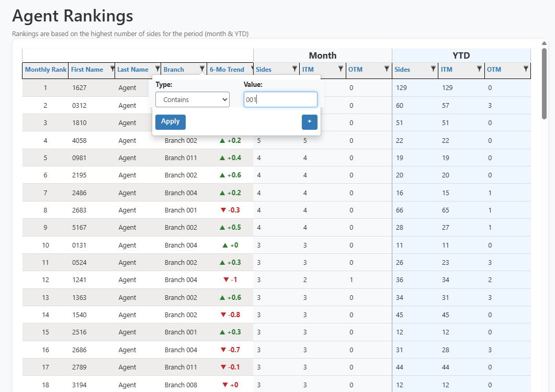Sort by YTD Sides column header

(402, 70)
